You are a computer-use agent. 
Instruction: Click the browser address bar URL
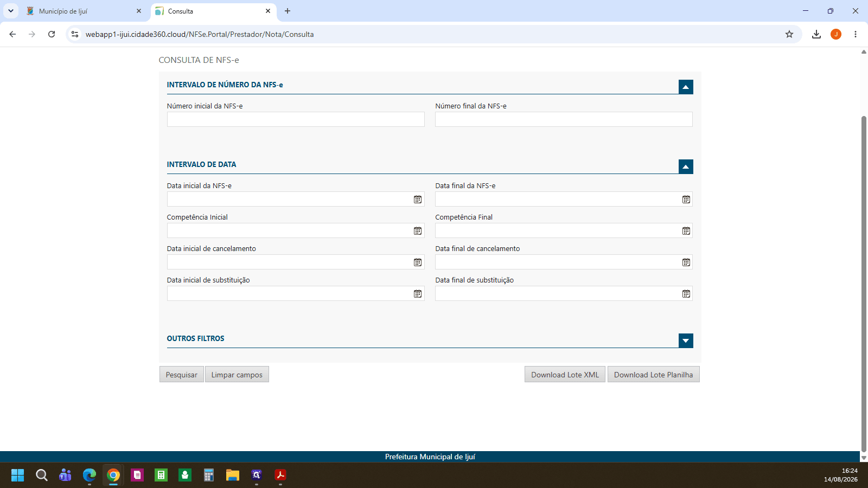pyautogui.click(x=200, y=34)
